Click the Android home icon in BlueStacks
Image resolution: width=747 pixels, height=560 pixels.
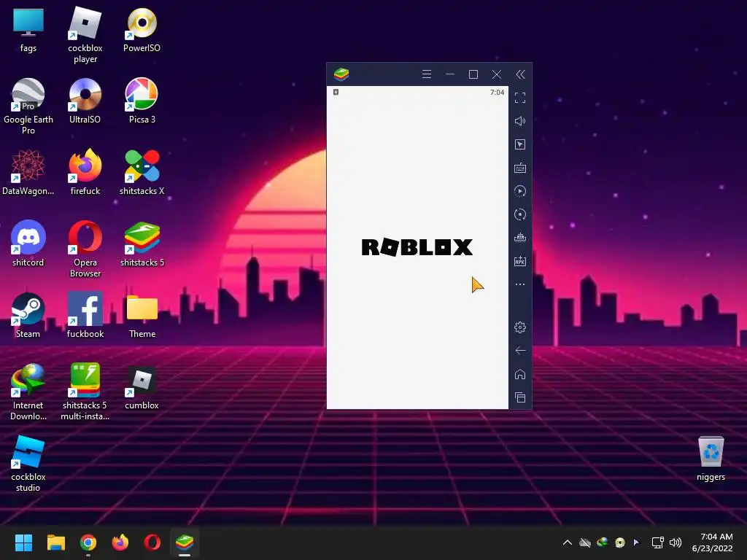tap(520, 374)
